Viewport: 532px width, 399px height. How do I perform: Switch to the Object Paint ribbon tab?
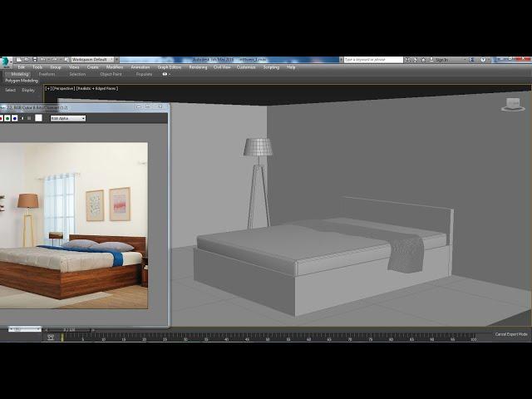(x=111, y=74)
